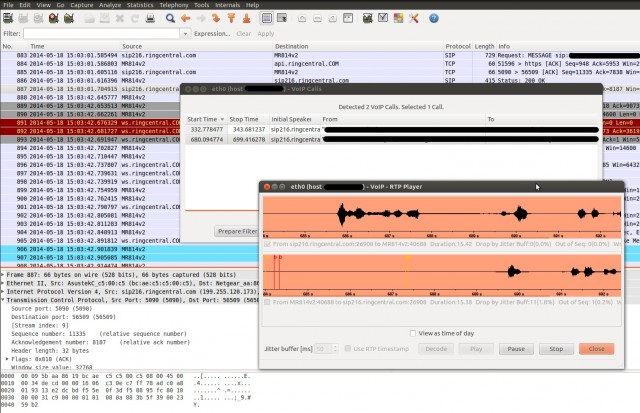Restart the running live capture
640x413 pixels.
(69, 18)
